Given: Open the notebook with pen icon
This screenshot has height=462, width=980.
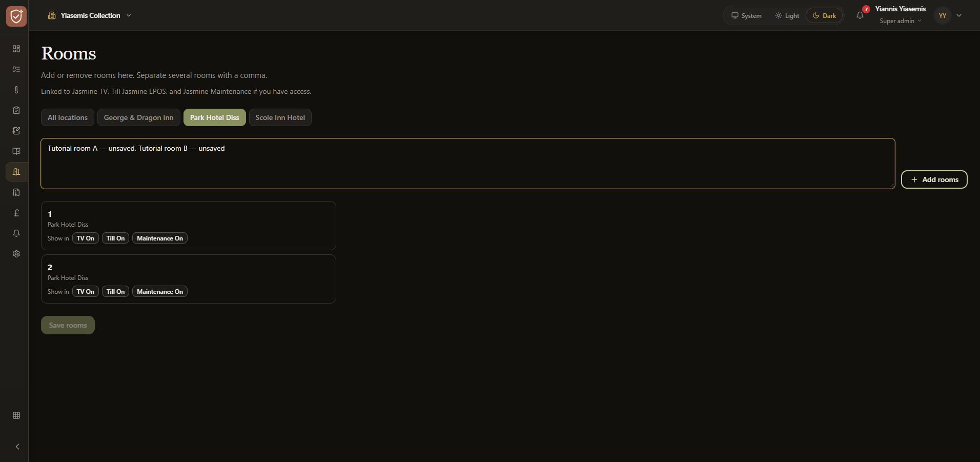Looking at the screenshot, I should [x=16, y=131].
